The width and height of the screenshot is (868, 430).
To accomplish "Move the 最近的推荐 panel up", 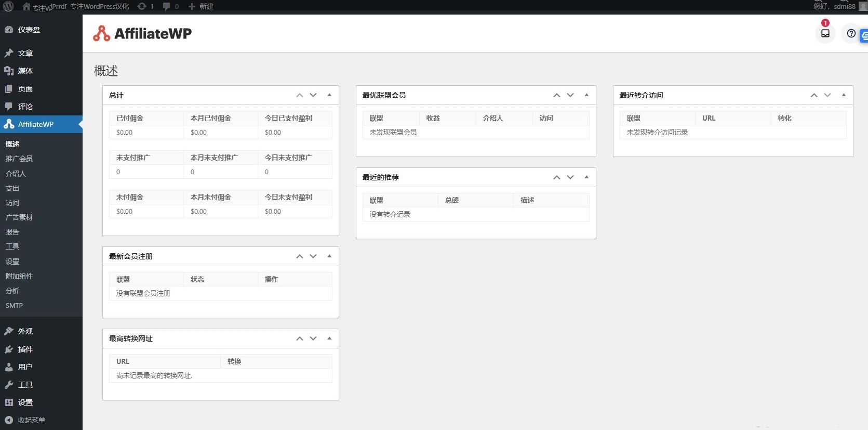I will [x=557, y=177].
